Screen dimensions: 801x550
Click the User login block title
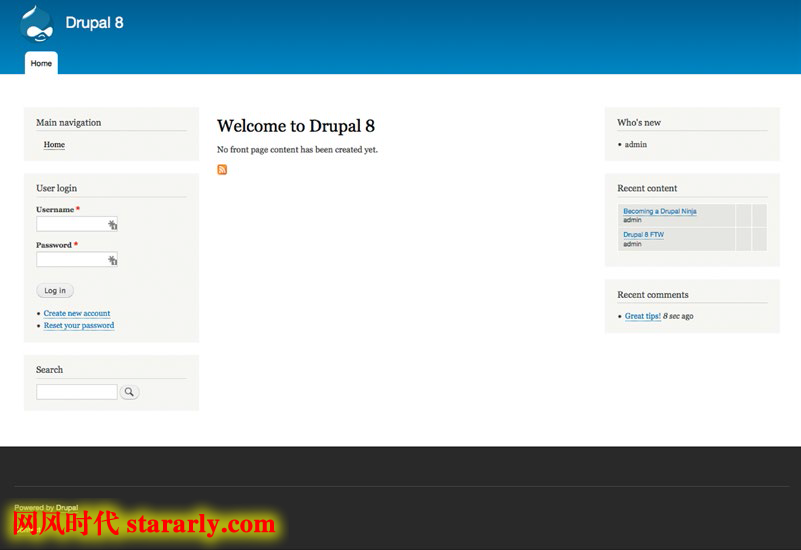56,188
